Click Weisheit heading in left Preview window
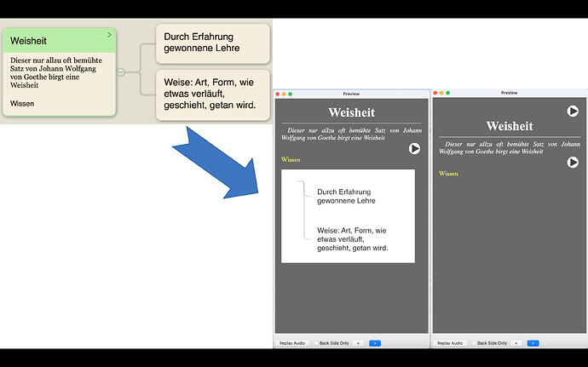Viewport: 588px width, 367px height. pyautogui.click(x=351, y=112)
